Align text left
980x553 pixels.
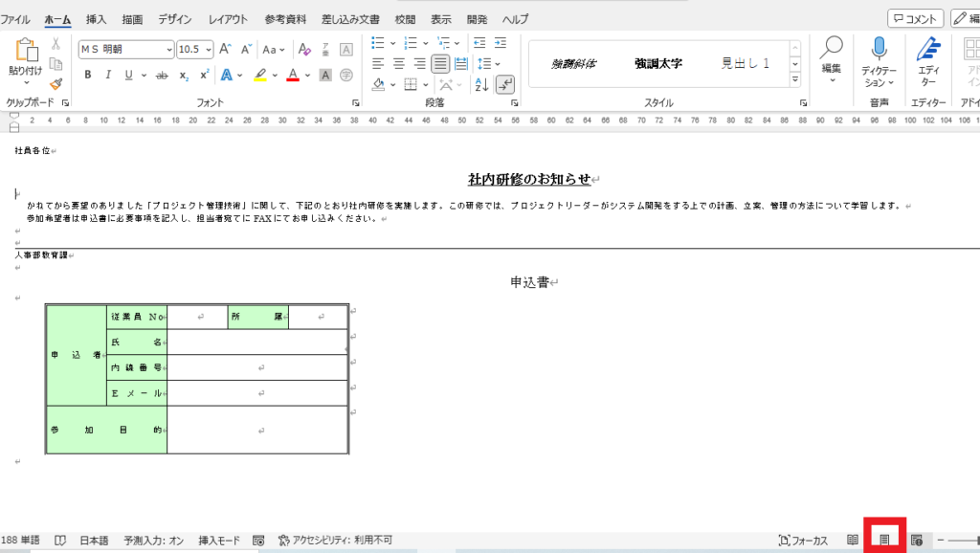point(378,63)
